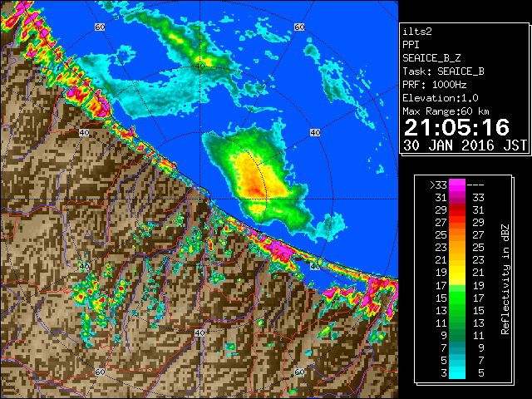532x399 pixels.
Task: Pick the yellow 19–21 dBZ color band
Action: (457, 273)
